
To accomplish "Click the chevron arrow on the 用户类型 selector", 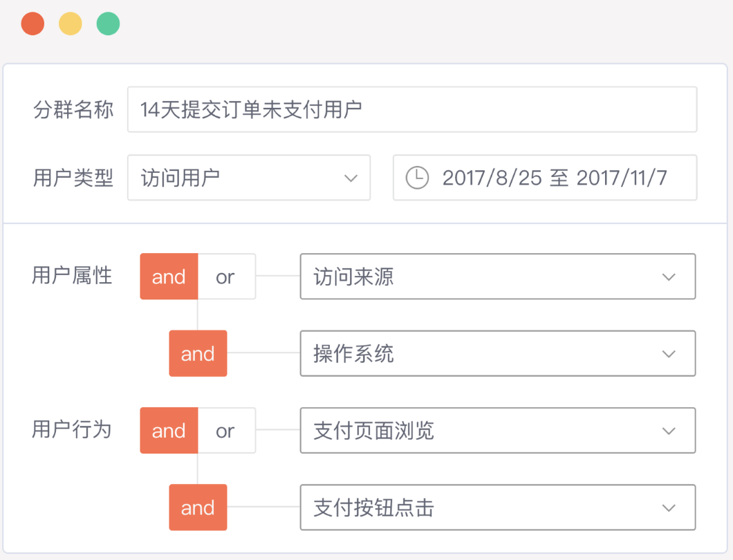I will click(x=352, y=178).
